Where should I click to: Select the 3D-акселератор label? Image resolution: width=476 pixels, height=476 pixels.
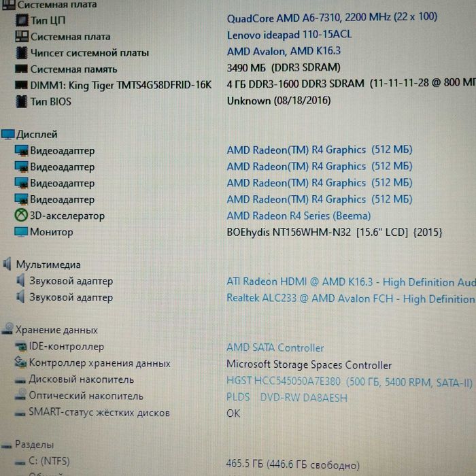coord(67,216)
